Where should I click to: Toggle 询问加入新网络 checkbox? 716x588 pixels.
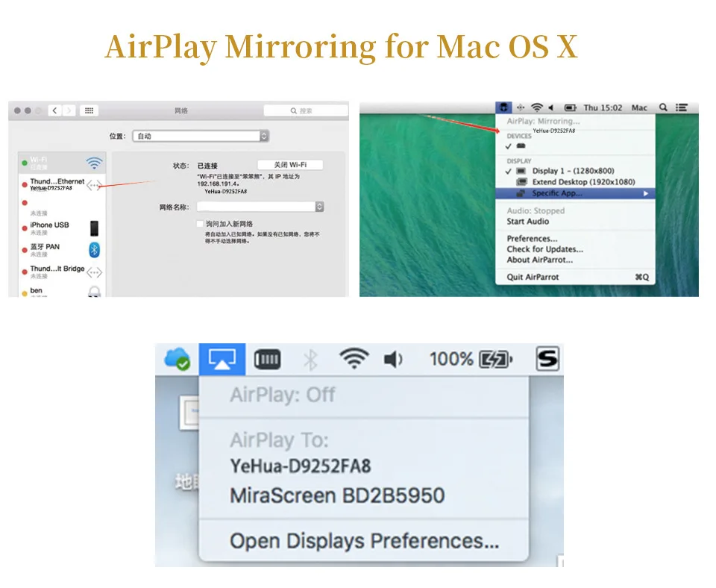[x=200, y=224]
